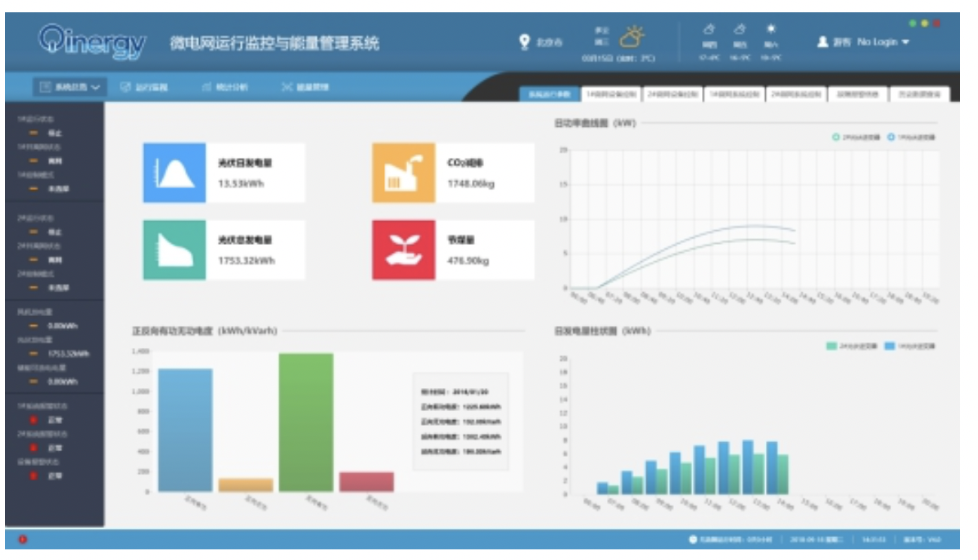Click the short red bar in energy chart
This screenshot has width=978, height=560.
click(x=367, y=481)
